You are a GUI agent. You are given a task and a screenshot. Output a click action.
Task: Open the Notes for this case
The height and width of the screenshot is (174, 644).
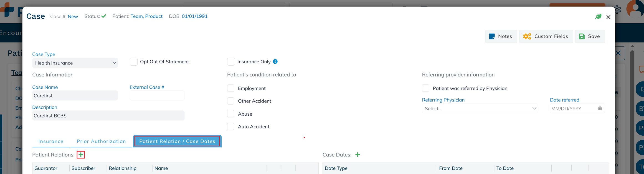tap(501, 36)
